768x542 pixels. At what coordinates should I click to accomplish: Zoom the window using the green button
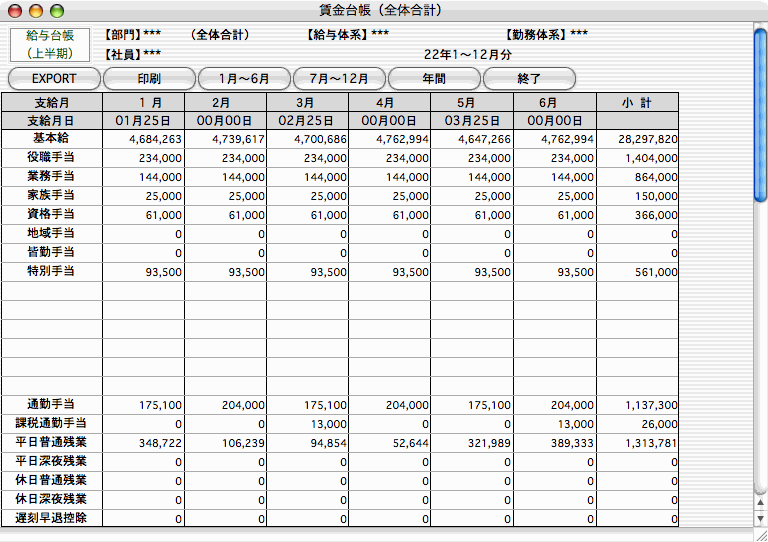56,11
